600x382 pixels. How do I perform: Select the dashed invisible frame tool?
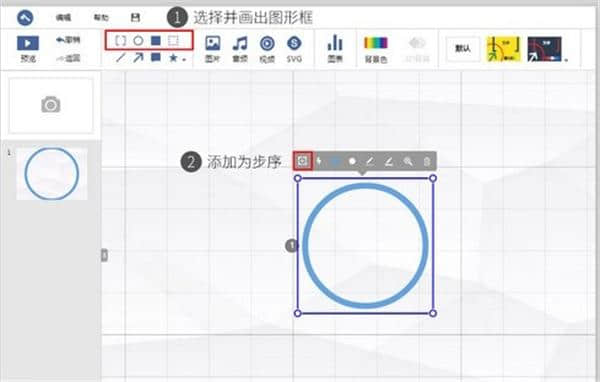point(173,40)
